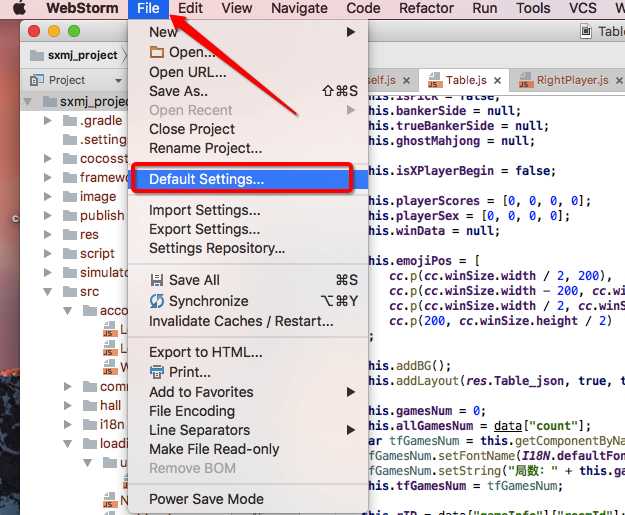The height and width of the screenshot is (515, 625).
Task: Expand the res folder arrow
Action: point(47,234)
